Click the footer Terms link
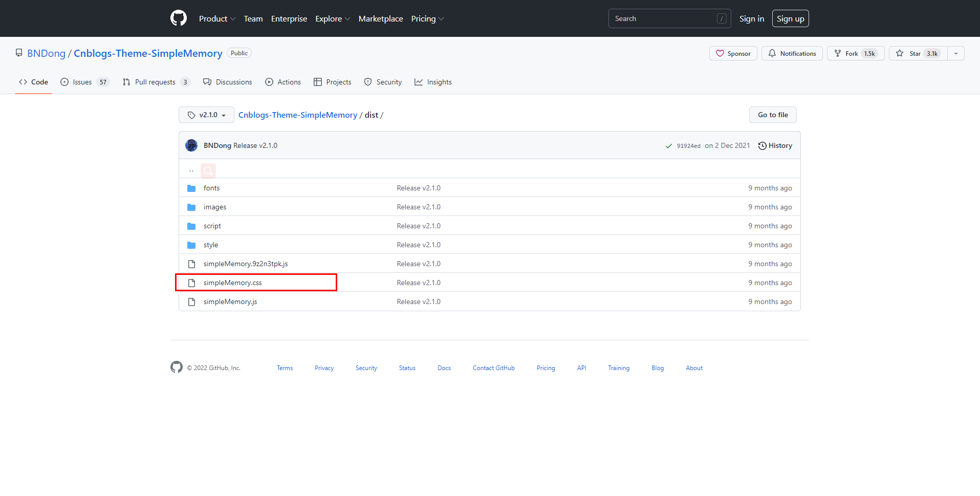 [x=285, y=368]
